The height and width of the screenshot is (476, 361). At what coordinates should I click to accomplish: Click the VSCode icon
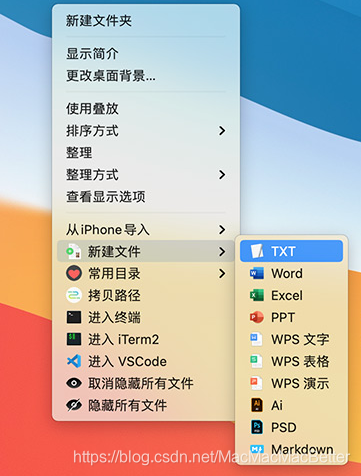tap(74, 361)
